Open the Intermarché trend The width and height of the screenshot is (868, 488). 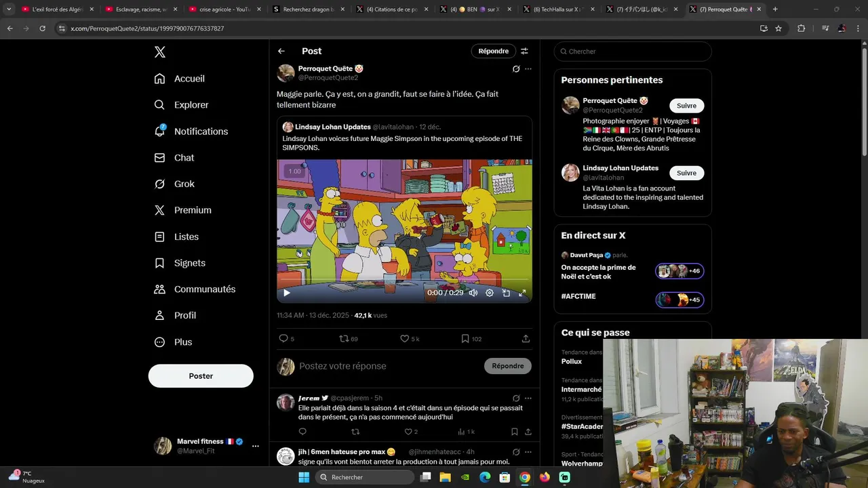pyautogui.click(x=581, y=390)
